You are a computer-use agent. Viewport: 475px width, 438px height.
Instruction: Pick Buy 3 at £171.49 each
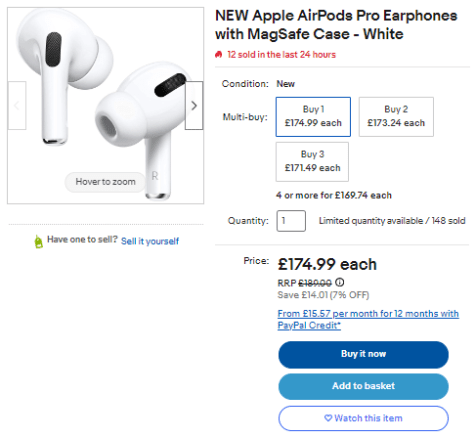(x=312, y=162)
